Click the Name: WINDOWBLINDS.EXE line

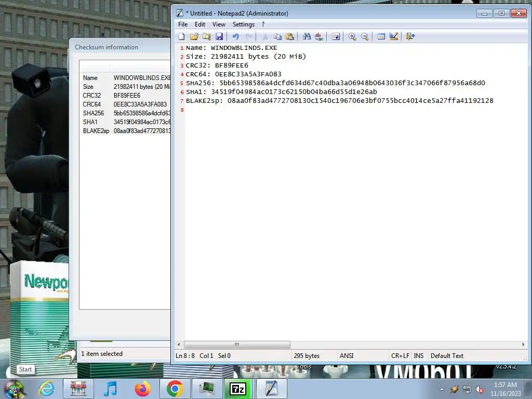click(231, 48)
